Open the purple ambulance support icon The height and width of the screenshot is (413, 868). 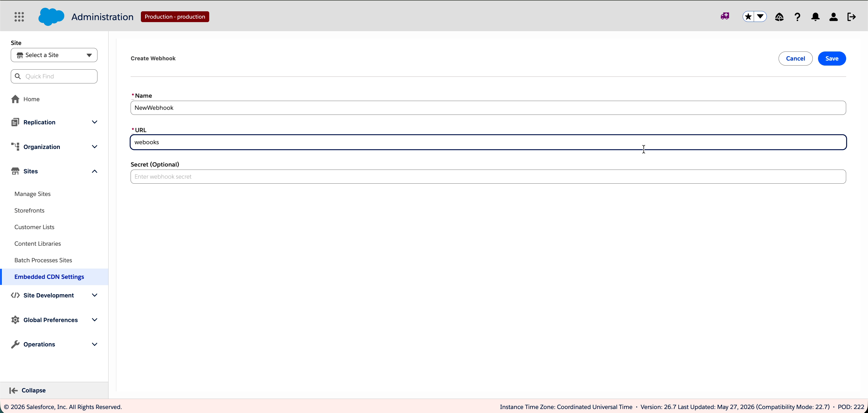pyautogui.click(x=725, y=16)
